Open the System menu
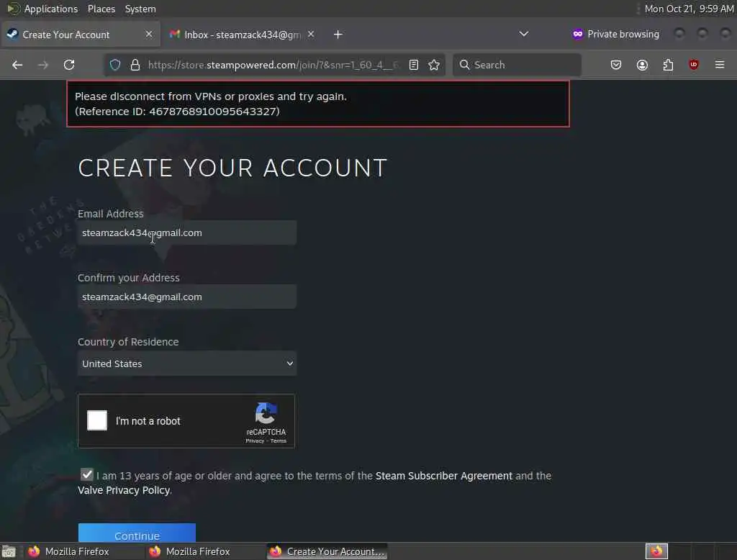This screenshot has height=560, width=737. point(140,9)
